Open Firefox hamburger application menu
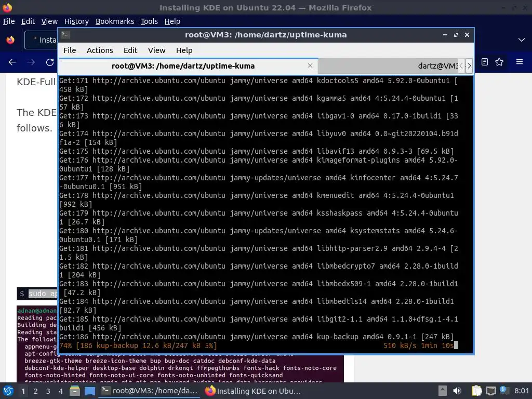532x399 pixels. click(x=519, y=62)
